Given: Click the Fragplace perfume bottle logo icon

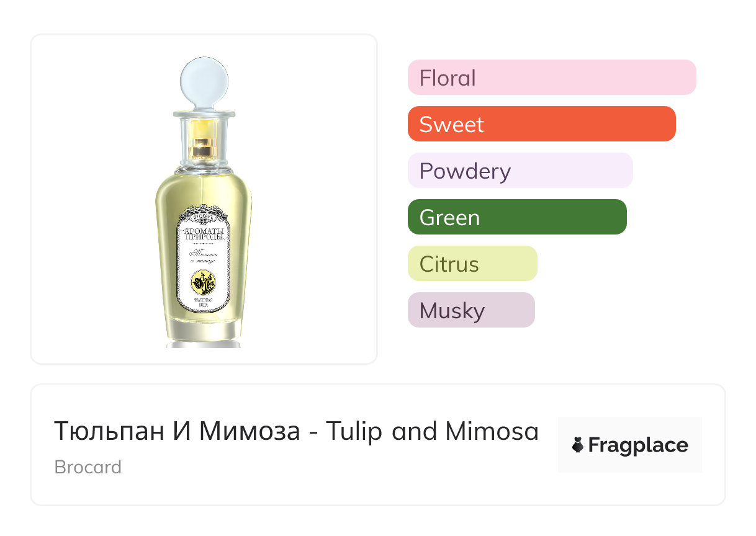Looking at the screenshot, I should coord(578,445).
